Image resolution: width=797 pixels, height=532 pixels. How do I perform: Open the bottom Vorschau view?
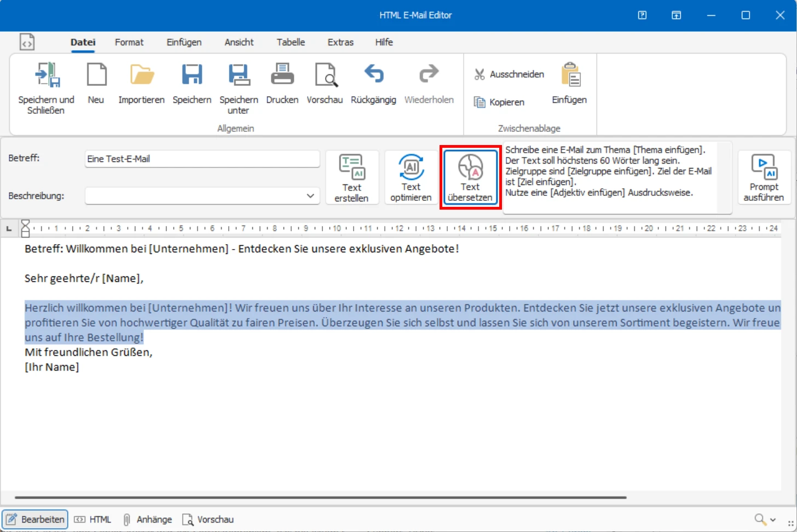click(208, 519)
